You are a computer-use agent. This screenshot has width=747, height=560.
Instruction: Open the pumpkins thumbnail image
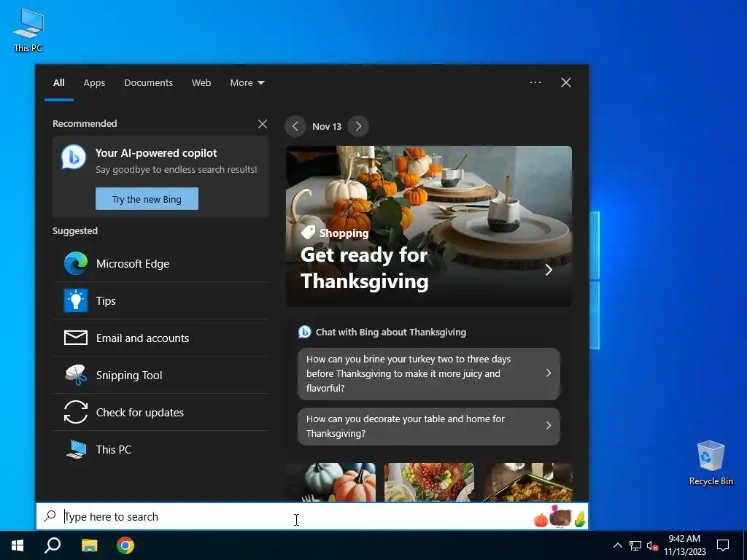(x=330, y=482)
